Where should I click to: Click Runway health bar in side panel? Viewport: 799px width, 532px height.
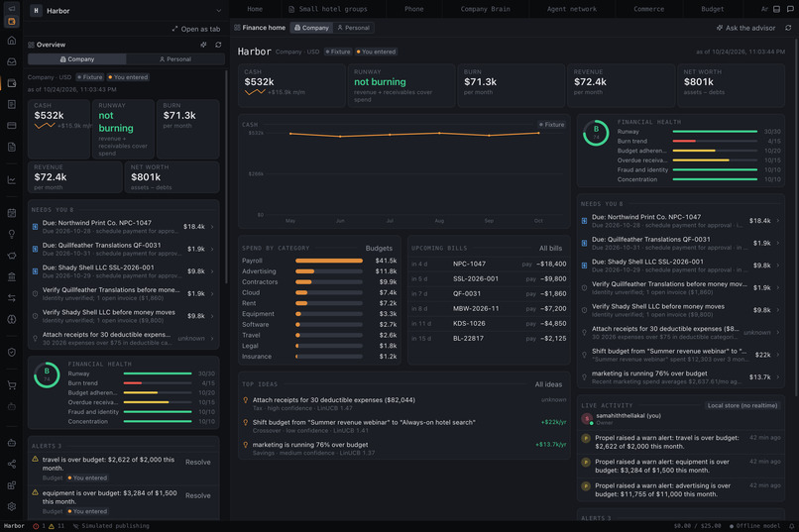(158, 373)
